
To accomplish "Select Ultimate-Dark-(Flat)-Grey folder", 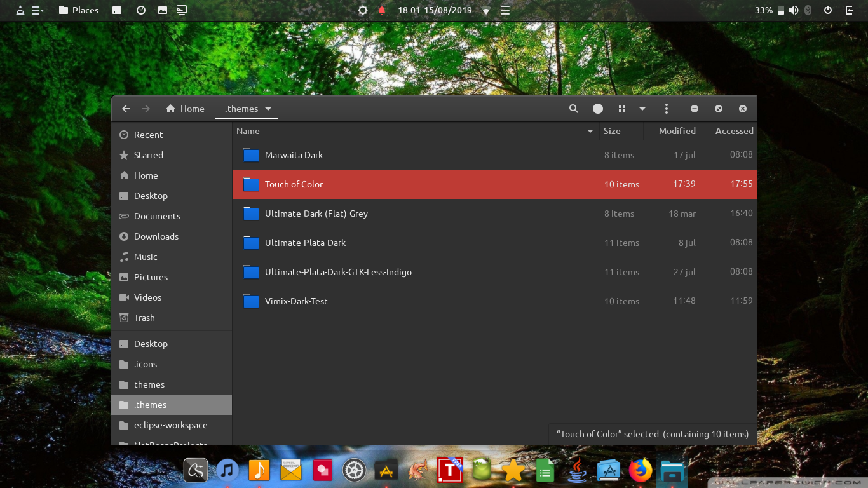I will tap(495, 213).
